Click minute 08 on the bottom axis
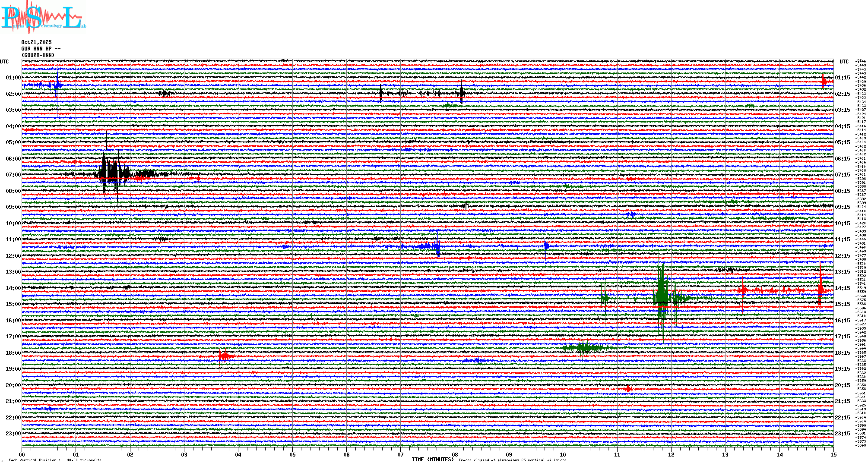 [455, 454]
